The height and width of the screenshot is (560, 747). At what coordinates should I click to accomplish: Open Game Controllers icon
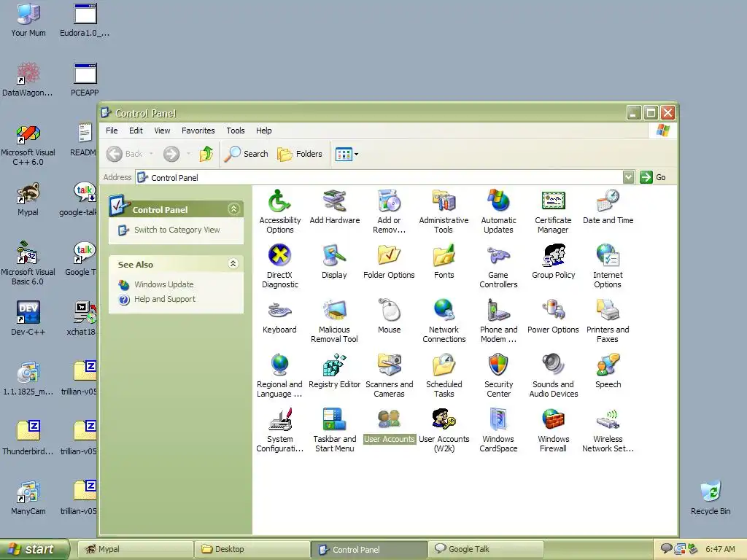click(498, 266)
